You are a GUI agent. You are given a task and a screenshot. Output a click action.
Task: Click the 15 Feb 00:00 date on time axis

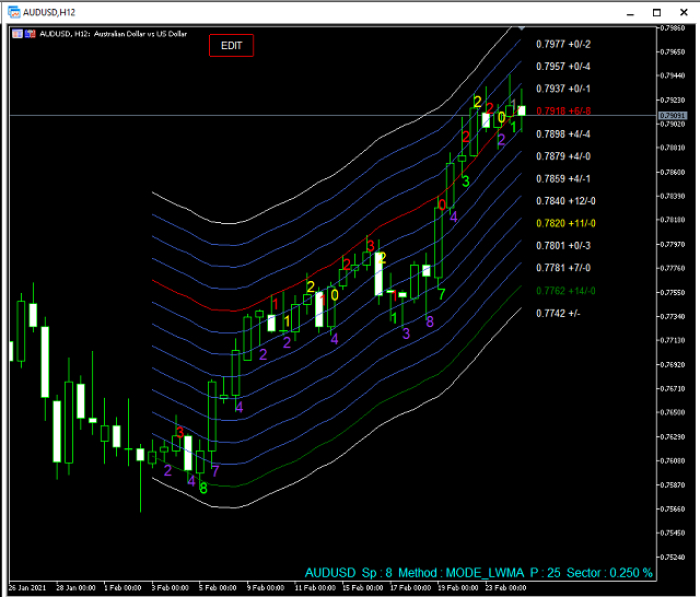click(x=362, y=588)
